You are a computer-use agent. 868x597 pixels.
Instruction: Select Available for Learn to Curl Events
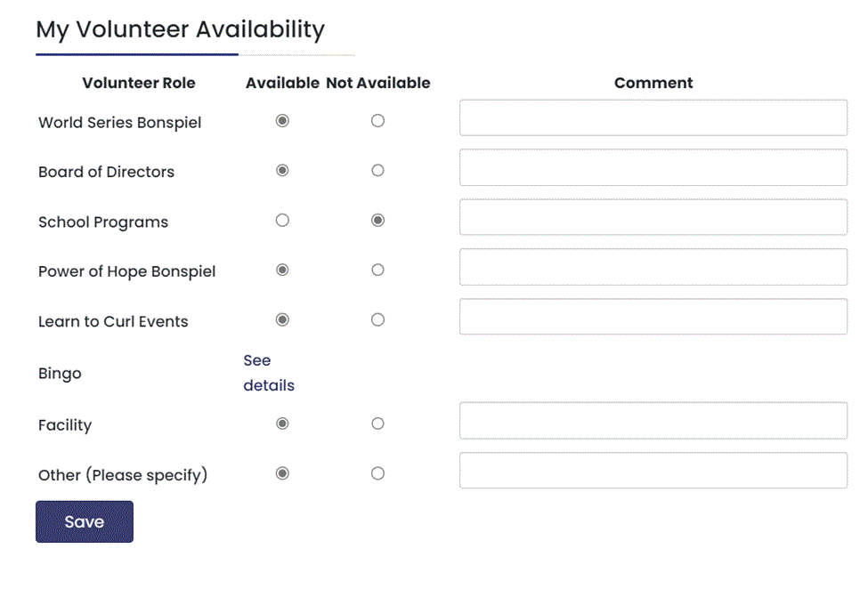[x=282, y=319]
